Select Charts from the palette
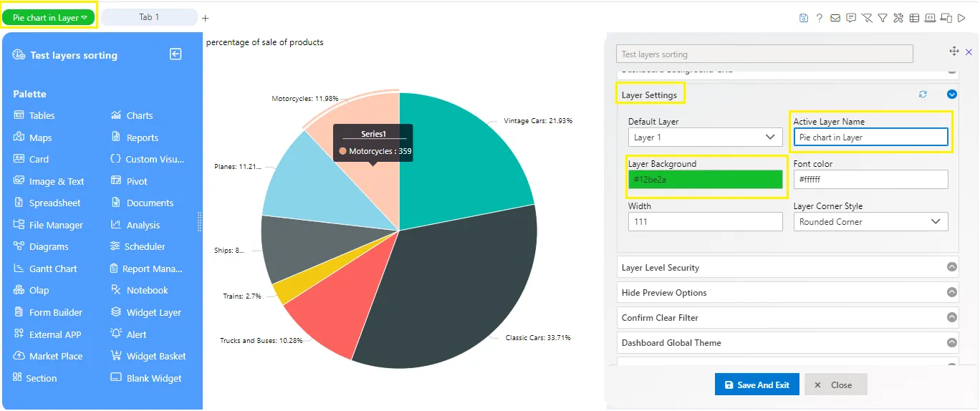 point(132,115)
